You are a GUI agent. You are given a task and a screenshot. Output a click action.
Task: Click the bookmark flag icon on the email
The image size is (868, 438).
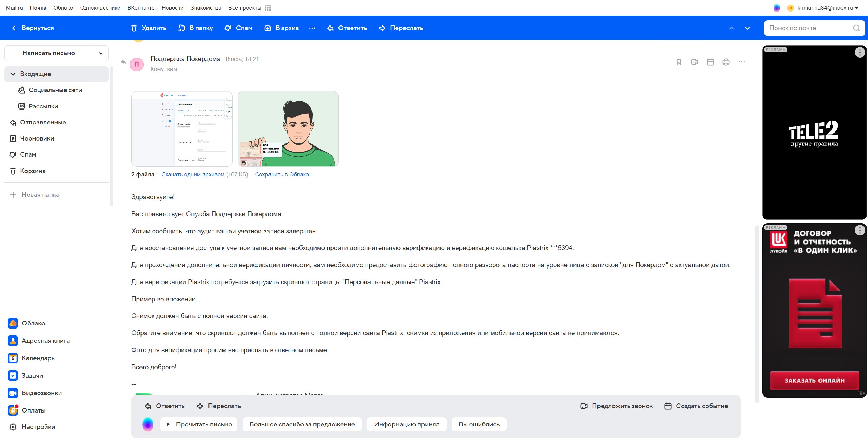coord(678,62)
